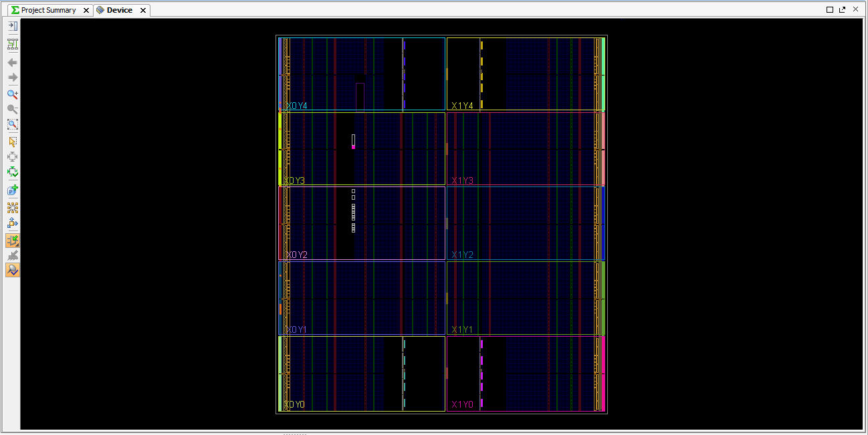868x435 pixels.
Task: Fit the current selection in view
Action: click(12, 157)
